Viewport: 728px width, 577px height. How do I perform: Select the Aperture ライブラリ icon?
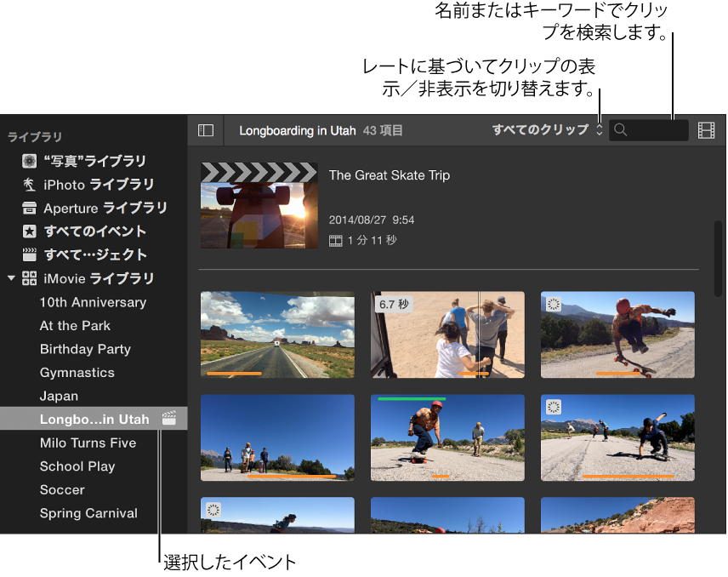tap(29, 209)
